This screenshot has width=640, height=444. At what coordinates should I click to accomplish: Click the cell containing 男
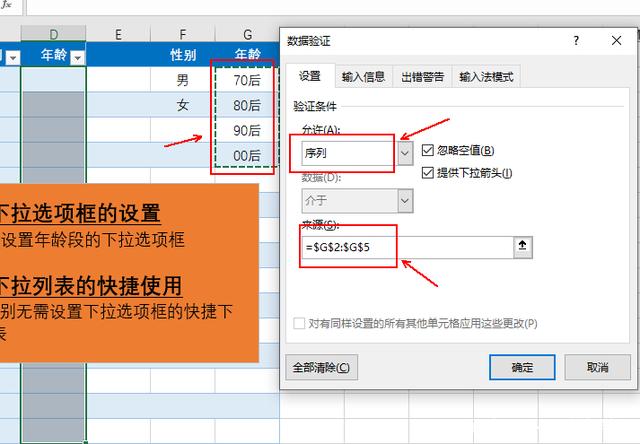click(182, 80)
